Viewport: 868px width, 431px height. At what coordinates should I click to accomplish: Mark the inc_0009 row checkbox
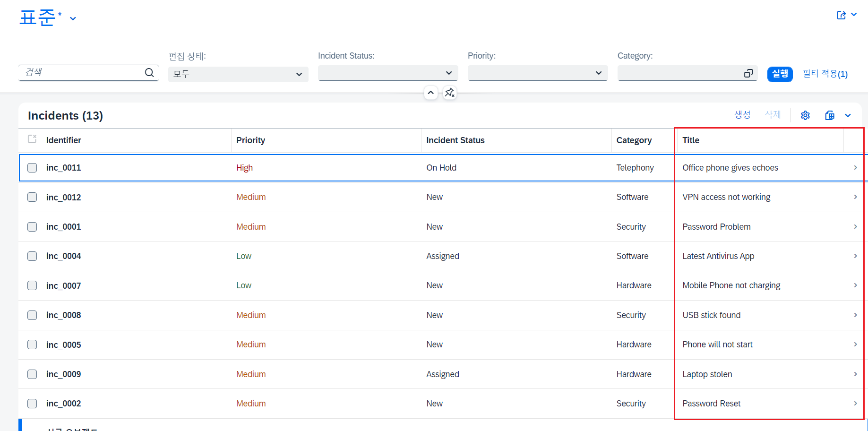(x=32, y=374)
